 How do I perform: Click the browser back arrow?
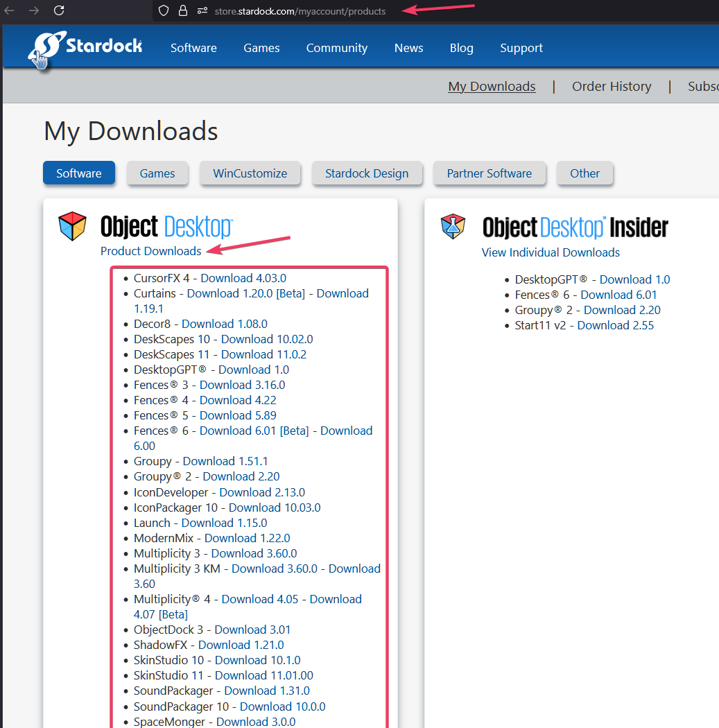(x=10, y=10)
